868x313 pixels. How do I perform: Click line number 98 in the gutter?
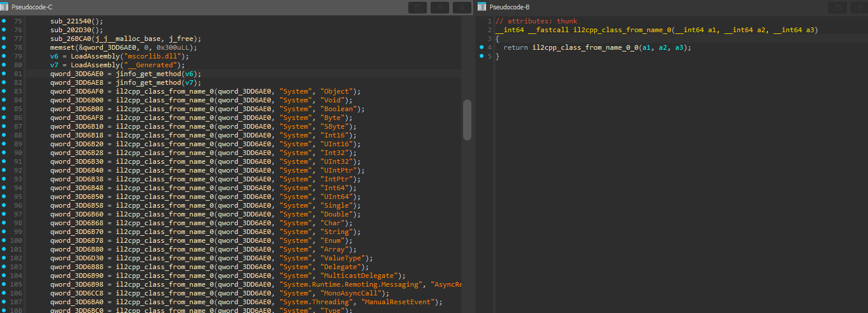point(18,223)
